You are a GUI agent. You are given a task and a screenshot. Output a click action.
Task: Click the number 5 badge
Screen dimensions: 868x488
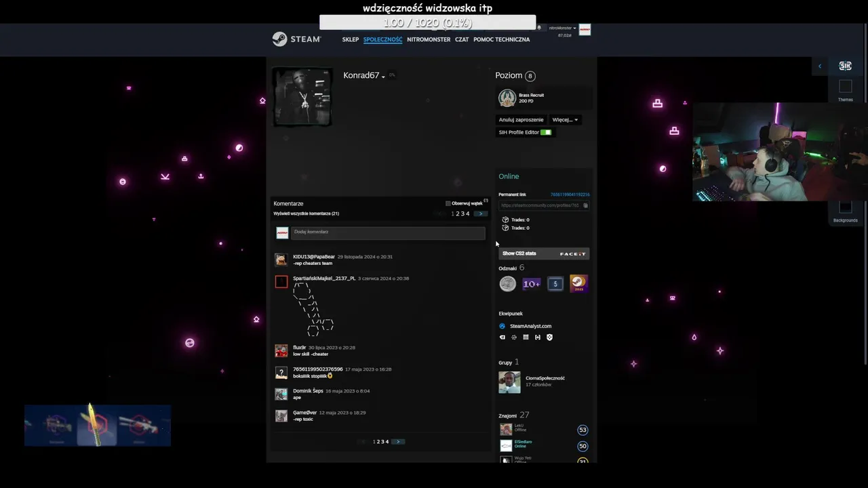point(555,284)
